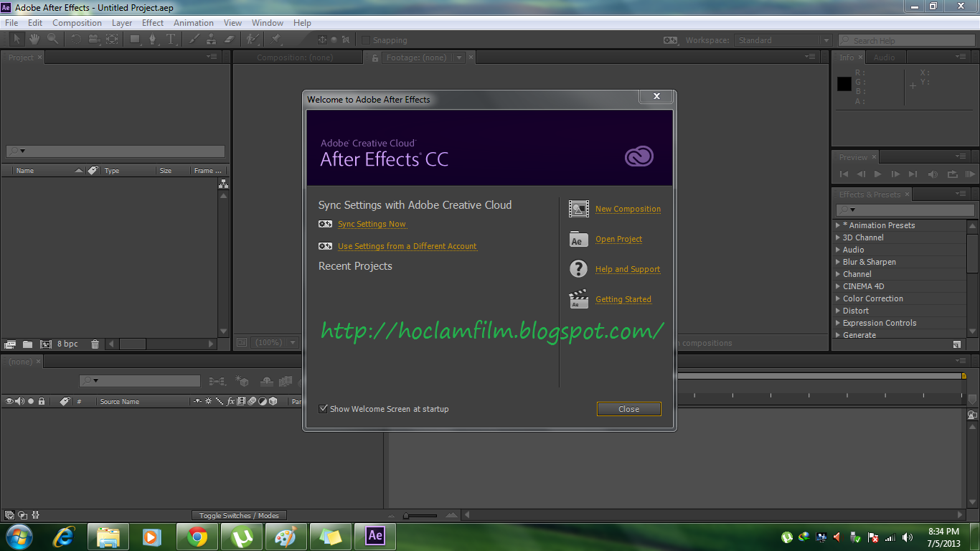Viewport: 980px width, 551px height.
Task: Open the Composition menu
Action: 77,23
